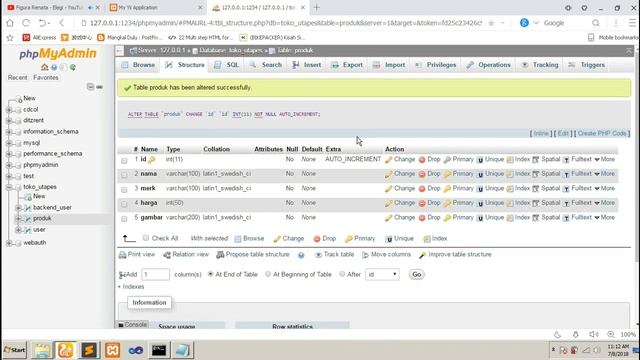
Task: Click the Print view printer icon
Action: click(122, 255)
